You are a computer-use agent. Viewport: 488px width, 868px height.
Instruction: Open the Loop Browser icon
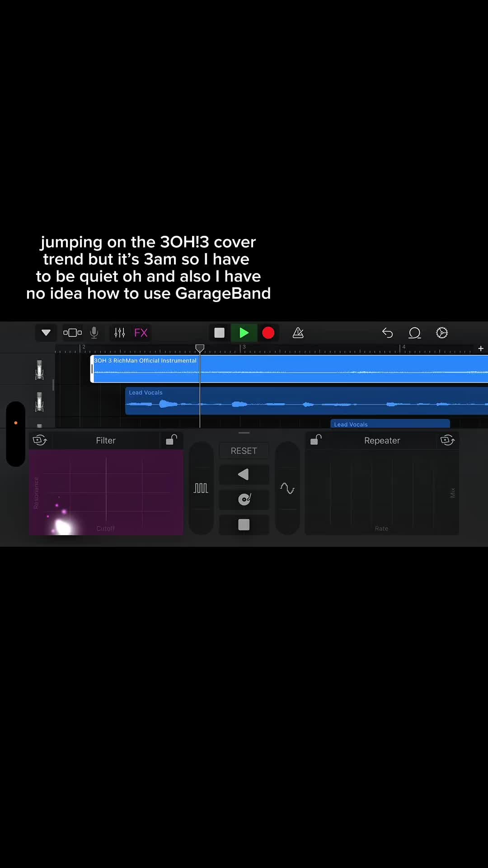[415, 333]
